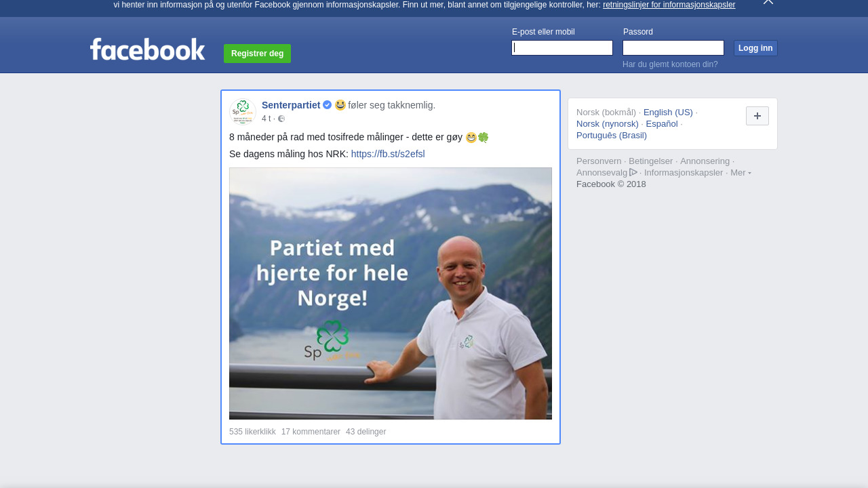This screenshot has width=868, height=488.
Task: Open Har du glemt kontoen din link
Action: (x=670, y=64)
